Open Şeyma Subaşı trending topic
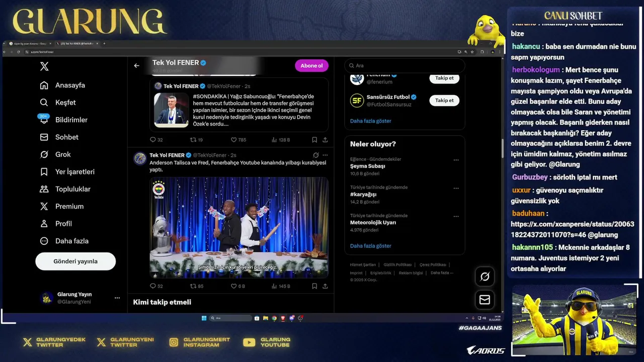The image size is (644, 362). coord(367,166)
